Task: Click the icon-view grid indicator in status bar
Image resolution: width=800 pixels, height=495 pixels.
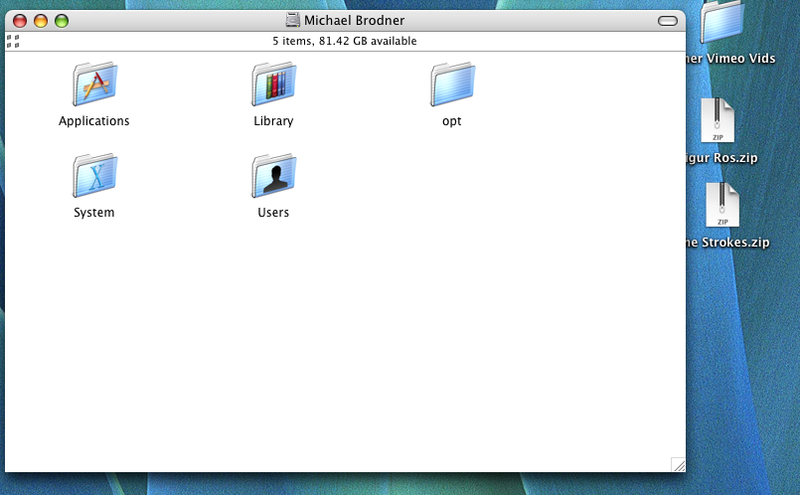Action: click(x=13, y=41)
